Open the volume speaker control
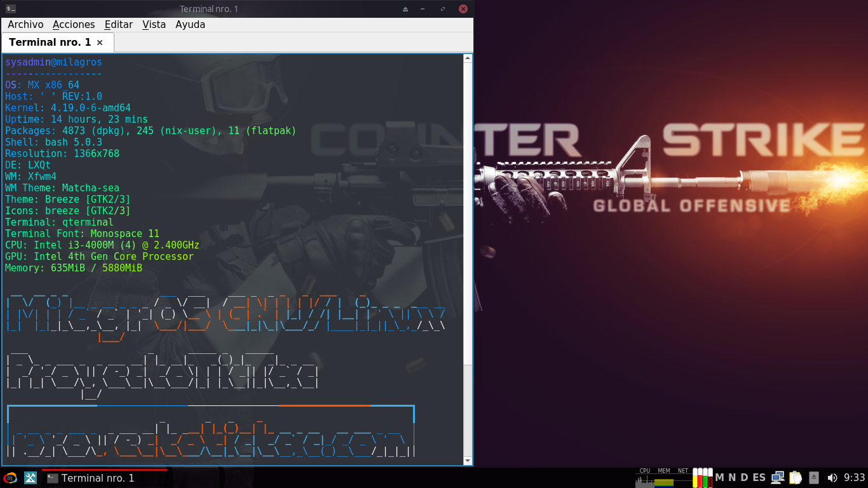The height and width of the screenshot is (488, 868). 832,478
